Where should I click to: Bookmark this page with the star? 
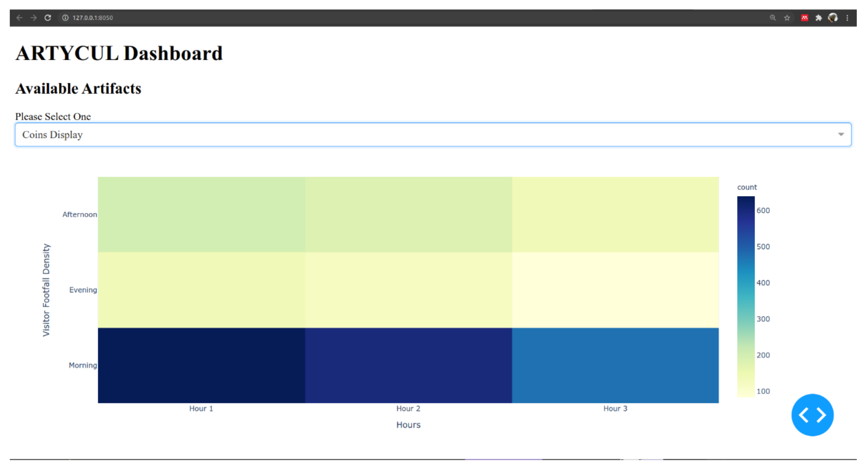click(x=787, y=17)
